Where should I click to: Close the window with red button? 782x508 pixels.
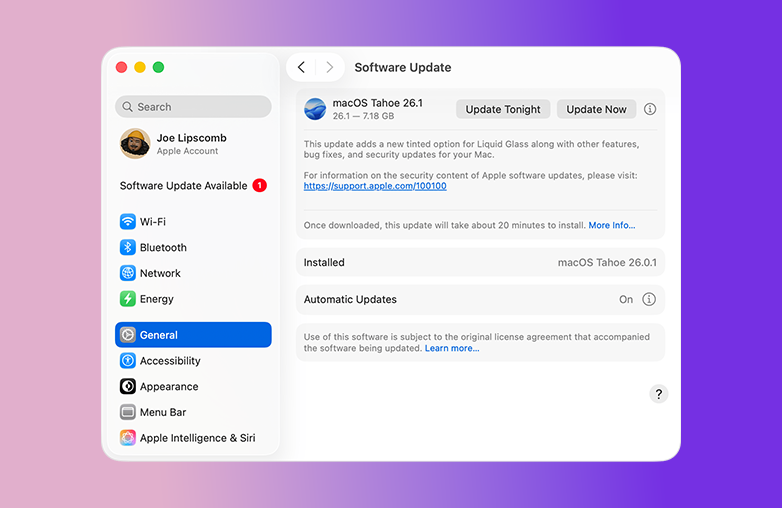pyautogui.click(x=121, y=67)
